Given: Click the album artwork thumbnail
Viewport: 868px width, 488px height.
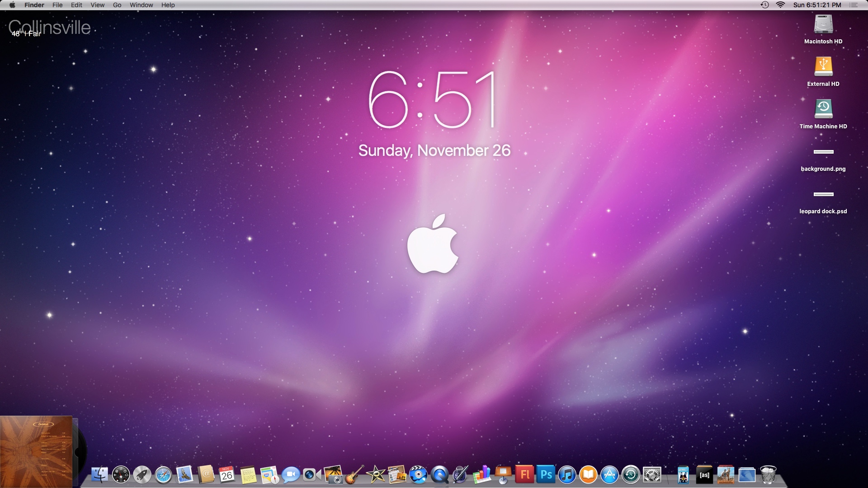Looking at the screenshot, I should (36, 452).
